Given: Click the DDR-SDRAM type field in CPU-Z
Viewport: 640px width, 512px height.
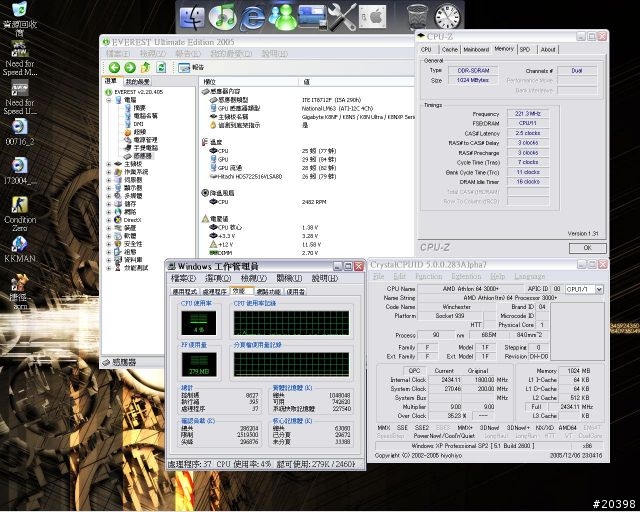Looking at the screenshot, I should [x=473, y=71].
